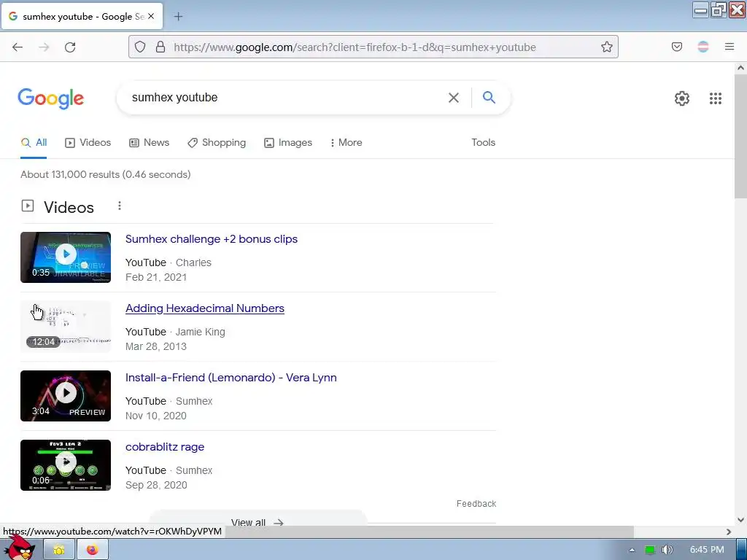
Task: Reload the page with the refresh icon
Action: point(70,47)
